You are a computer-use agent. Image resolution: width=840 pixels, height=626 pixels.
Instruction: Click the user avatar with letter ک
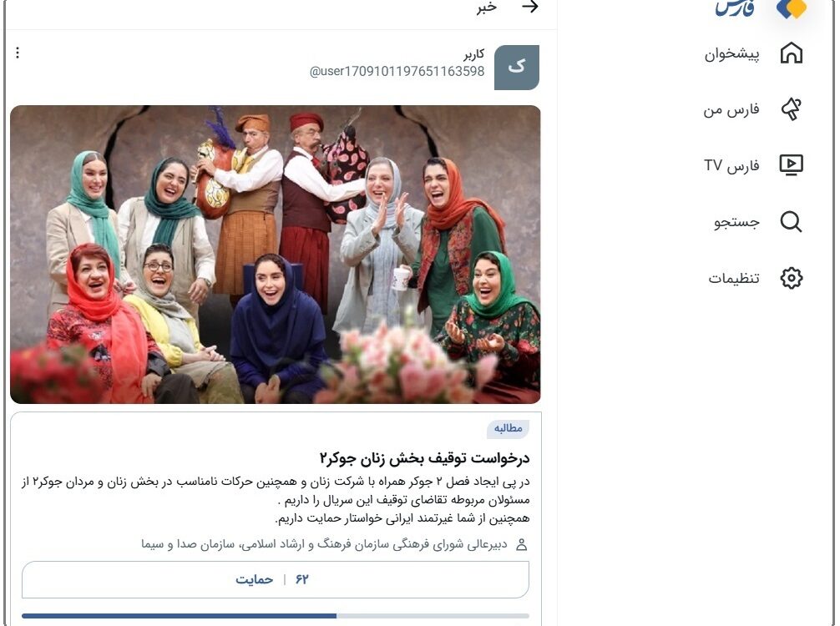(x=516, y=68)
